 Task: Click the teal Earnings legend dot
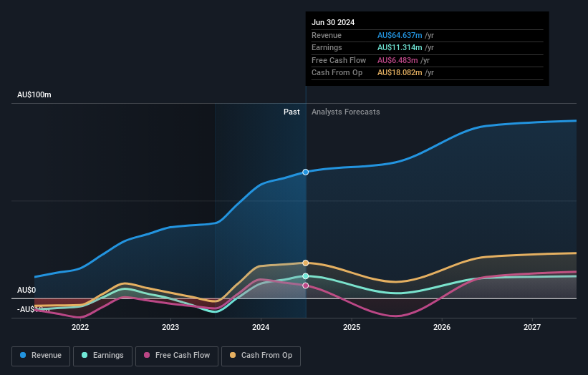point(85,355)
